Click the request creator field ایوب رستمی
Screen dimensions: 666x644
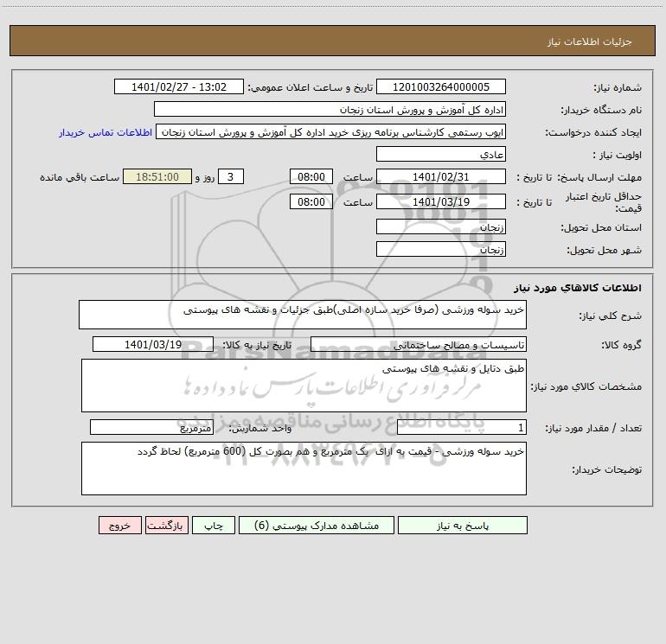click(331, 131)
